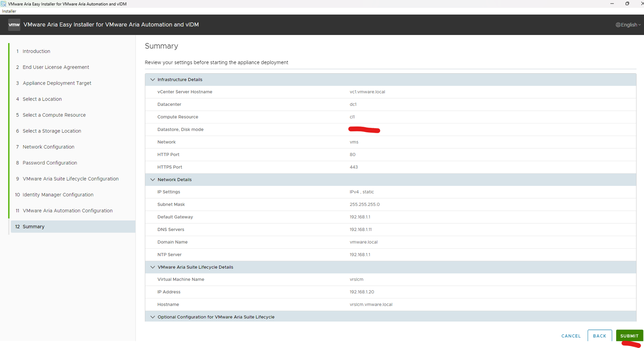Viewport: 644px width, 348px height.
Task: Click vCenter hostname value vc1.vmware.local
Action: tap(367, 92)
